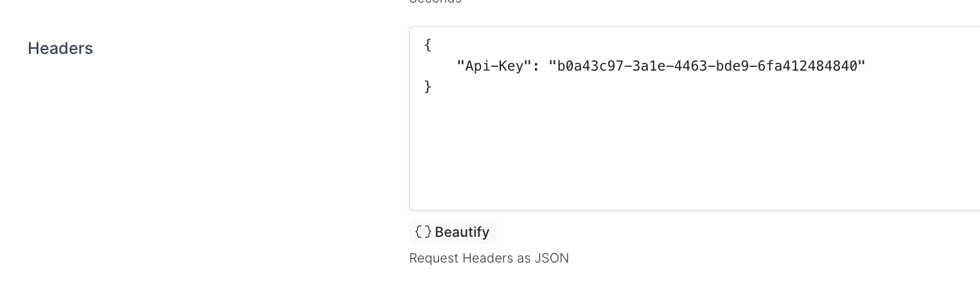
Task: Click the indentation before "Api-Key"
Action: [x=439, y=65]
